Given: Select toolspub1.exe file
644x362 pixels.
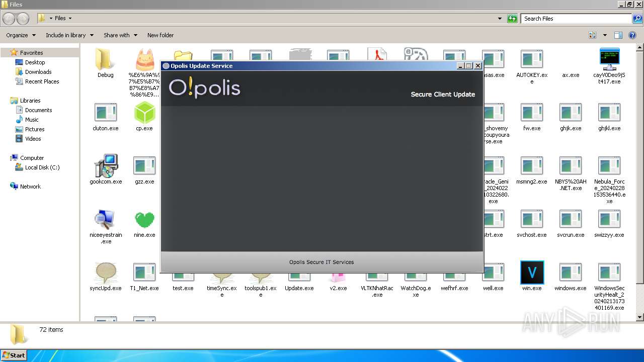Looking at the screenshot, I should coord(261,291).
